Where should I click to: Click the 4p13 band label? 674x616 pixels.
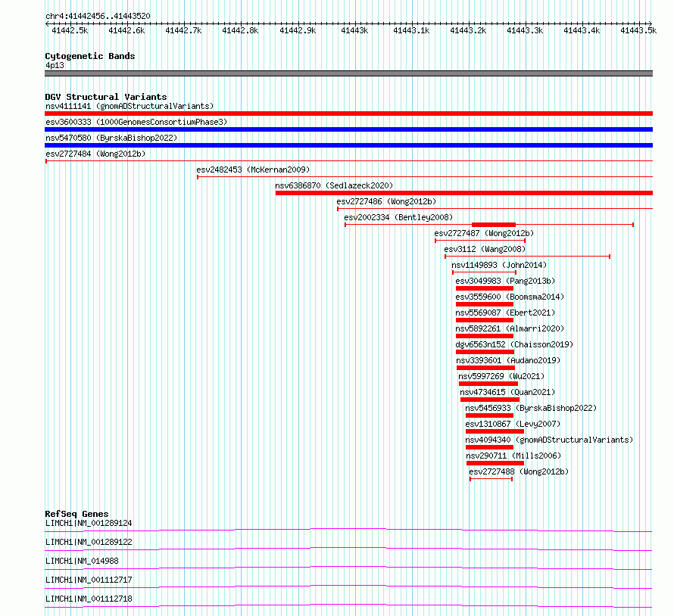coord(55,65)
